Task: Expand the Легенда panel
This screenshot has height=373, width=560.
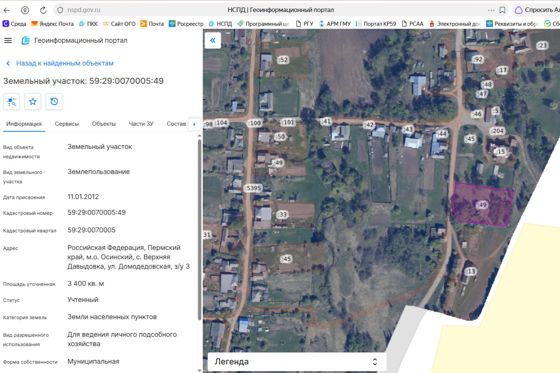Action: click(x=296, y=362)
